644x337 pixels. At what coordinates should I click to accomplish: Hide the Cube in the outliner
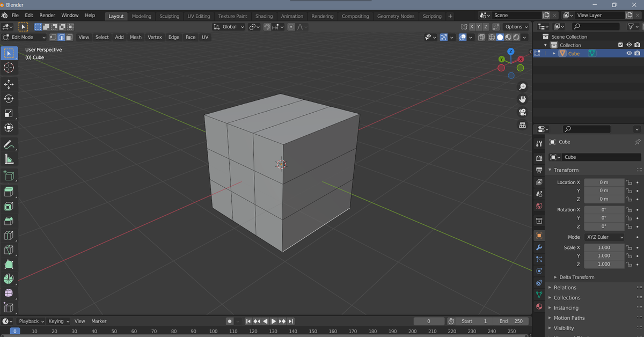click(x=629, y=54)
